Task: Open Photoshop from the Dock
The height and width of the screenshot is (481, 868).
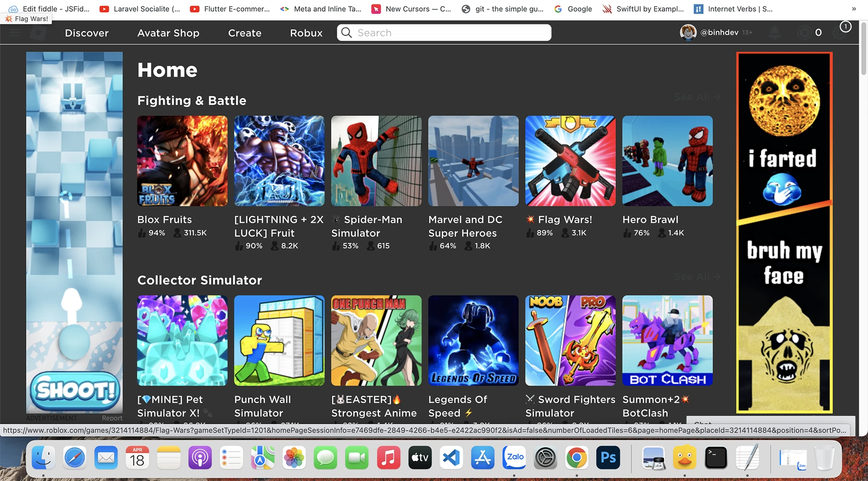Action: [x=608, y=457]
